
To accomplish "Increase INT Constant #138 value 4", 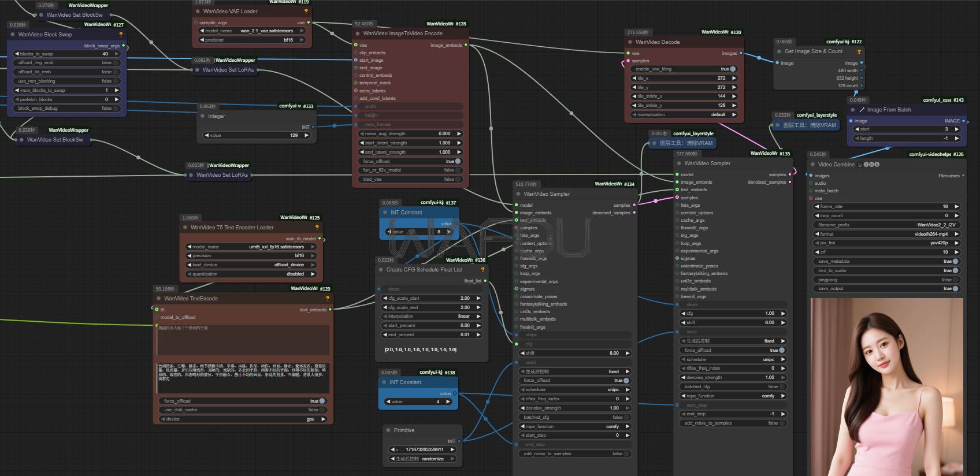I will click(x=448, y=402).
